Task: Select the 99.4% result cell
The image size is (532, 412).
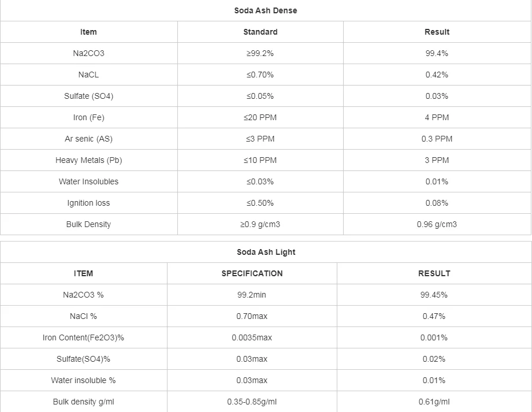Action: pyautogui.click(x=437, y=53)
